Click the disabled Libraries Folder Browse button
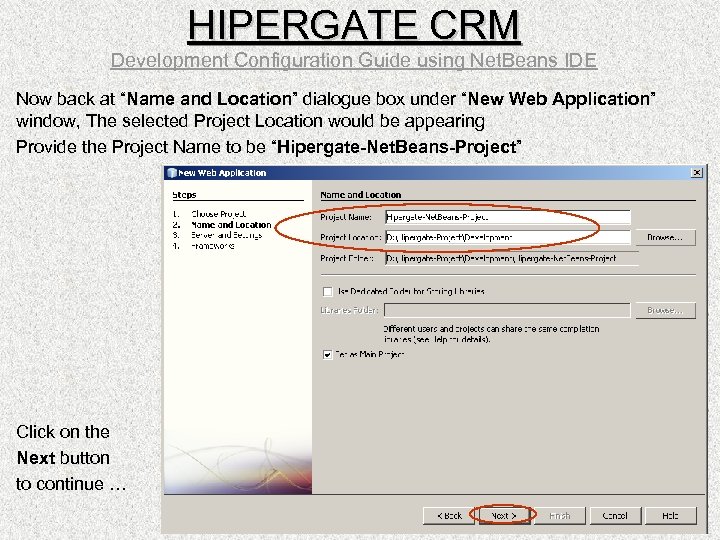Viewport: 720px width, 540px height. coord(665,310)
